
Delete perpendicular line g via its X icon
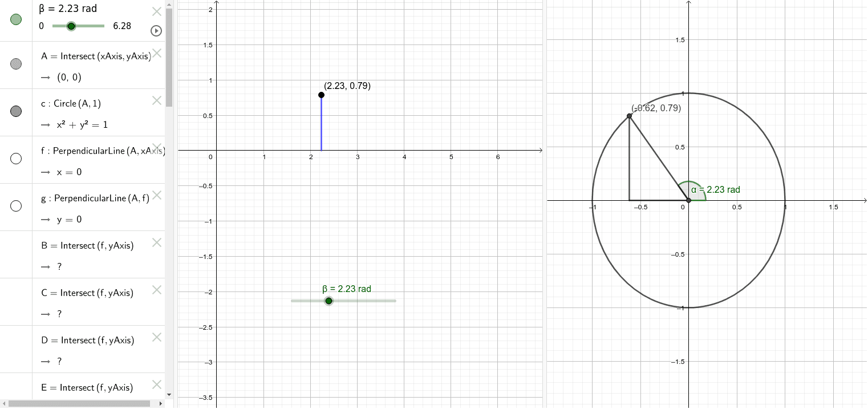156,195
